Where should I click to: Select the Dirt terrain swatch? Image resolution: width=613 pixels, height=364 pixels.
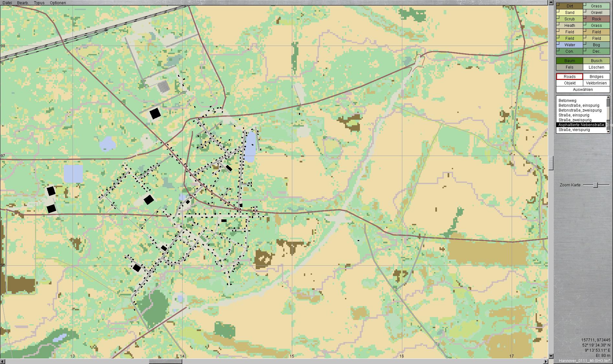pyautogui.click(x=570, y=6)
